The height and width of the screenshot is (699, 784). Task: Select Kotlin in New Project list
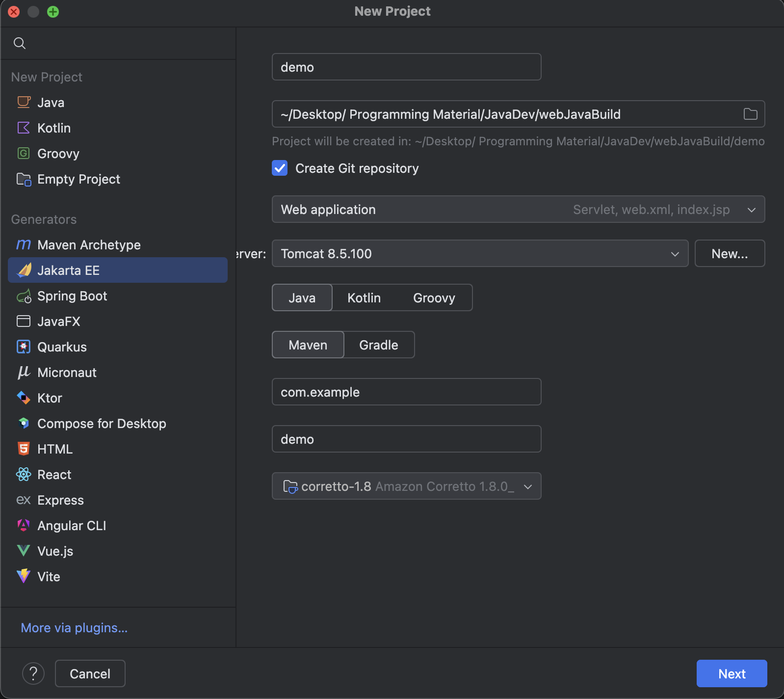(118, 128)
